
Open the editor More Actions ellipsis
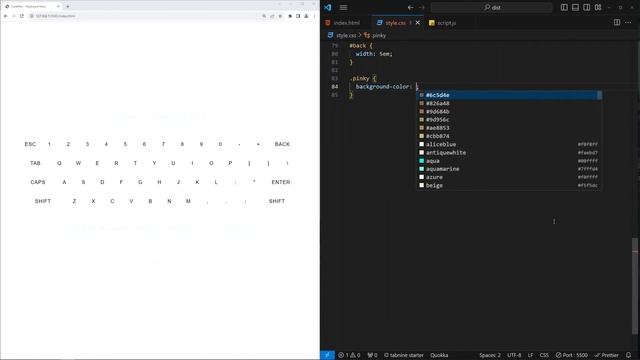(628, 22)
